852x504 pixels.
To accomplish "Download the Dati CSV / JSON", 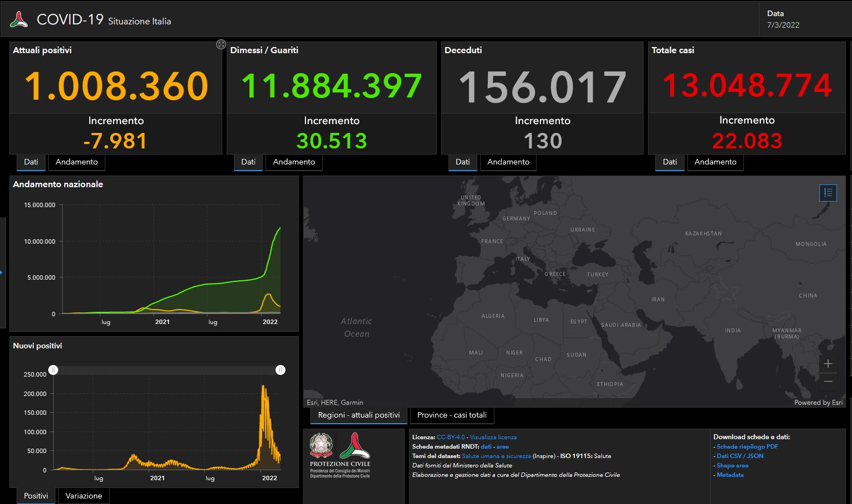I will click(739, 456).
